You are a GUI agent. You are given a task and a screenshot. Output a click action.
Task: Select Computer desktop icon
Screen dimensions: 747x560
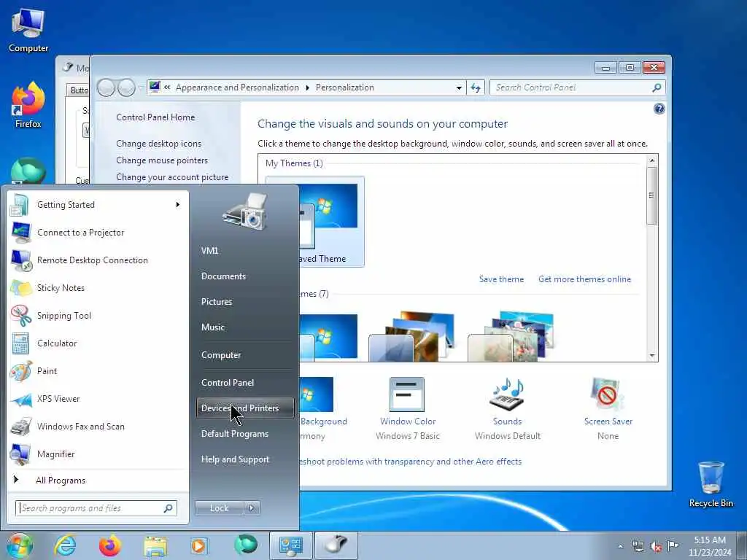(28, 31)
